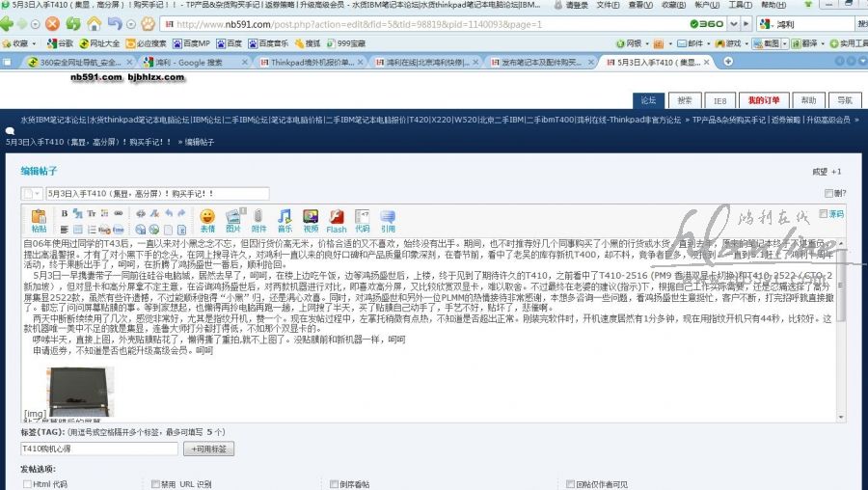This screenshot has width=868, height=490.
Task: Click the +可用标签 button
Action: (208, 449)
